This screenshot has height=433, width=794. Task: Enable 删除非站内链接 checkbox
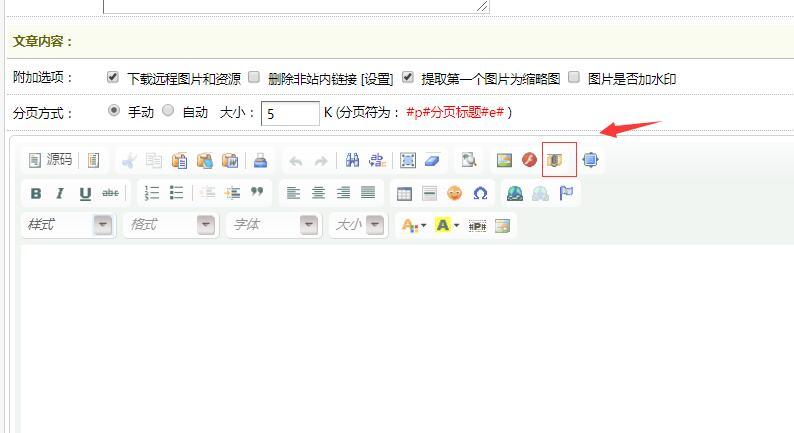[254, 77]
